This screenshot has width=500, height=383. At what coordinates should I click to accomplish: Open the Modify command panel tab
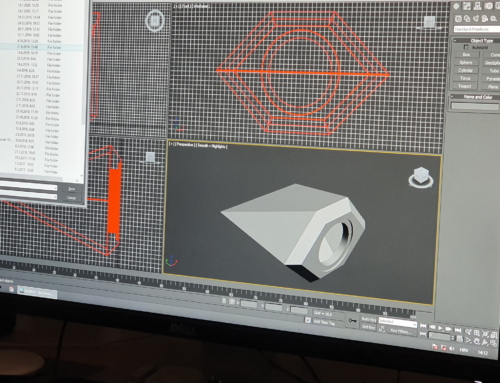coord(467,6)
